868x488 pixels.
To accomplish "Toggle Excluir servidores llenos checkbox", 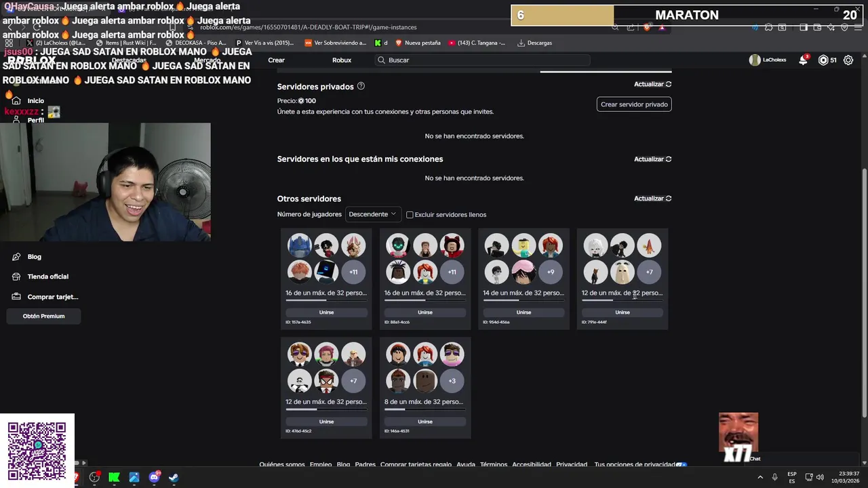I will point(410,215).
